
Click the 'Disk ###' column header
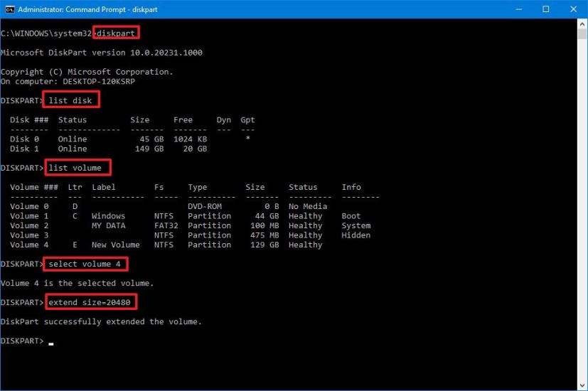coord(29,120)
